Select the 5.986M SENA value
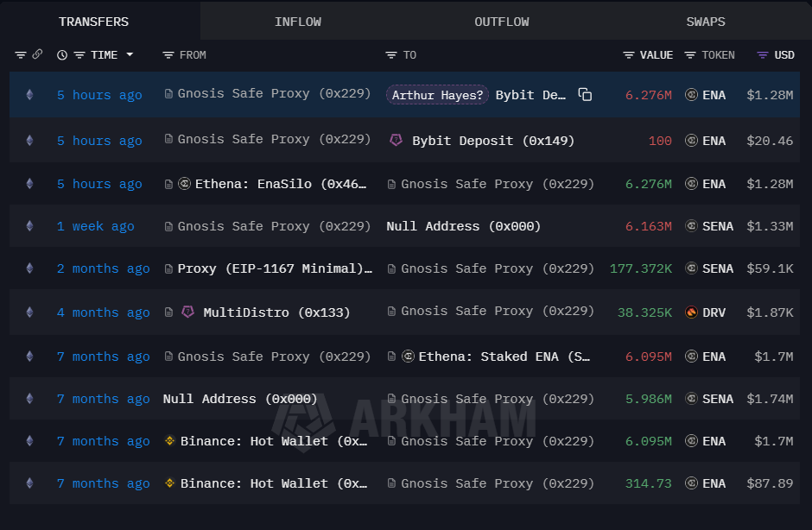 (x=649, y=399)
